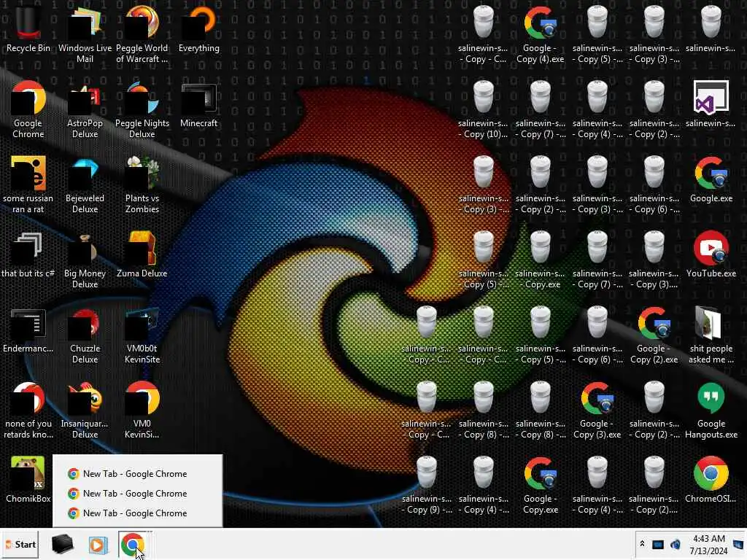Open the clock showing 4:43 AM
747x560 pixels.
point(708,545)
